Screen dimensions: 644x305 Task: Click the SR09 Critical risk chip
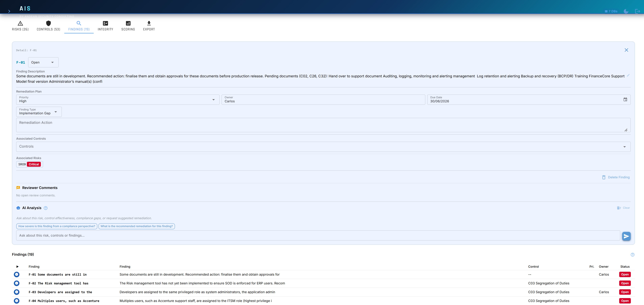click(x=30, y=164)
